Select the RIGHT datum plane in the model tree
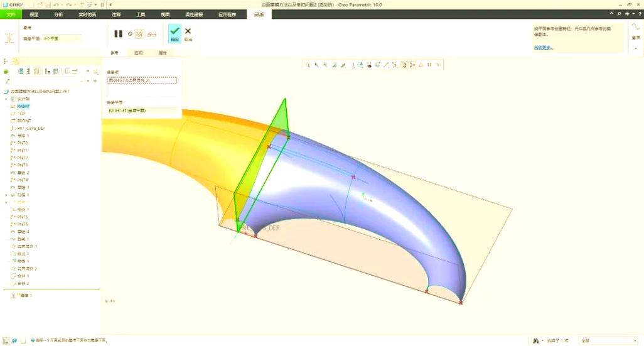 coord(24,106)
